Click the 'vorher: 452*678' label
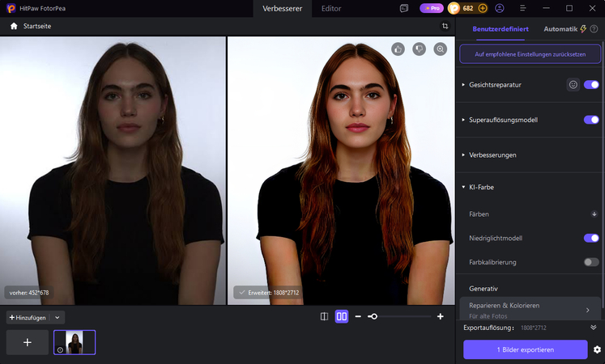Image resolution: width=605 pixels, height=364 pixels. coord(29,293)
